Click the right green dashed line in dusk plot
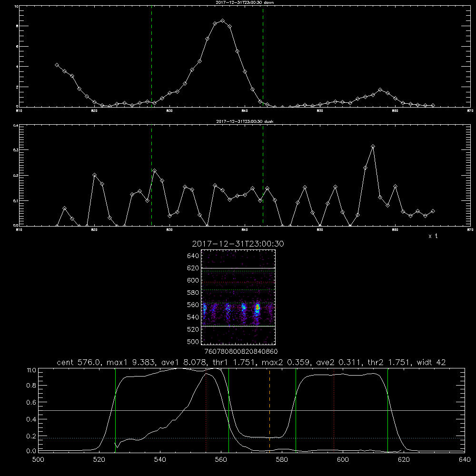Image resolution: width=476 pixels, height=476 pixels. pyautogui.click(x=263, y=176)
